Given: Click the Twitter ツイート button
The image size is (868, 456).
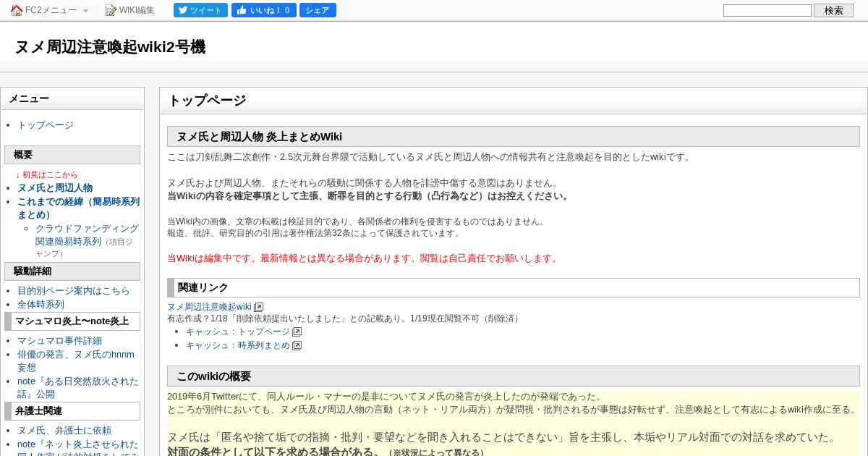Looking at the screenshot, I should point(200,10).
